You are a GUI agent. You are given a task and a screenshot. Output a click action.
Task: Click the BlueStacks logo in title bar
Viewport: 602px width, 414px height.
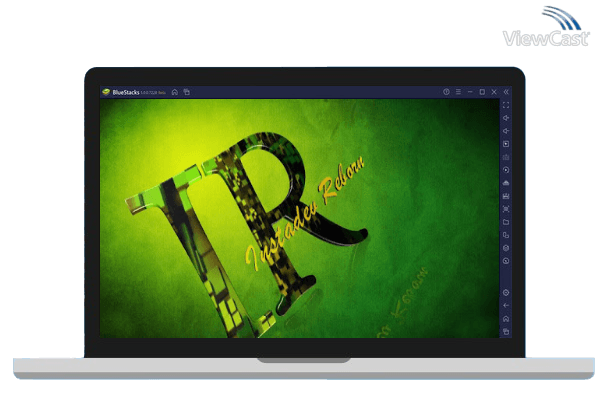click(x=106, y=92)
